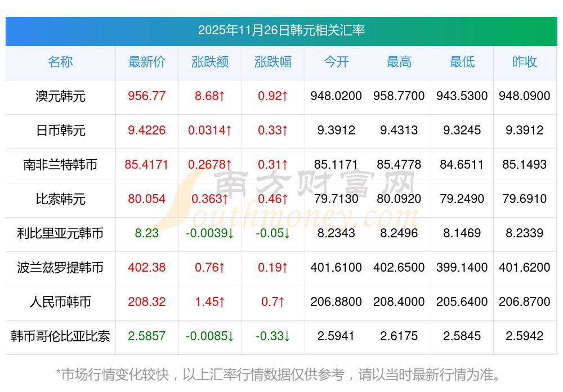
Task: Click the change amount 0.76↑
Action: (209, 268)
